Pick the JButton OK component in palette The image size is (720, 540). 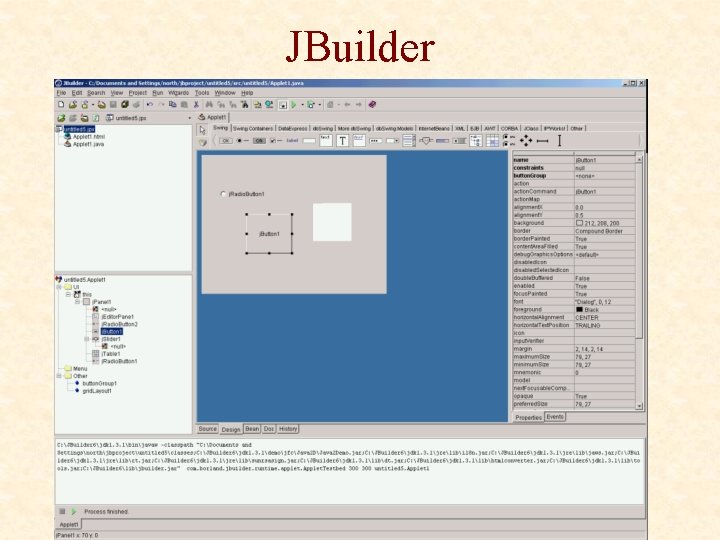(225, 141)
